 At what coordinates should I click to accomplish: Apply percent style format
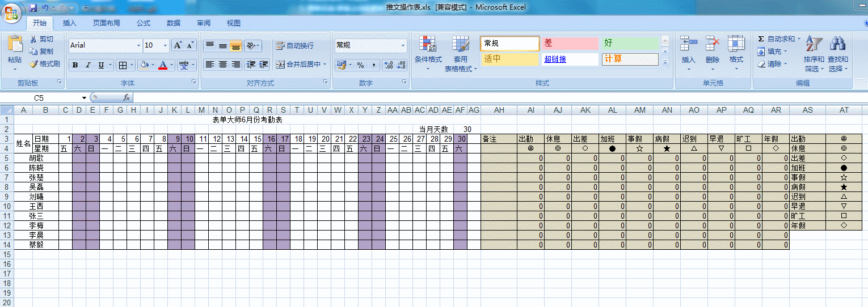click(360, 65)
